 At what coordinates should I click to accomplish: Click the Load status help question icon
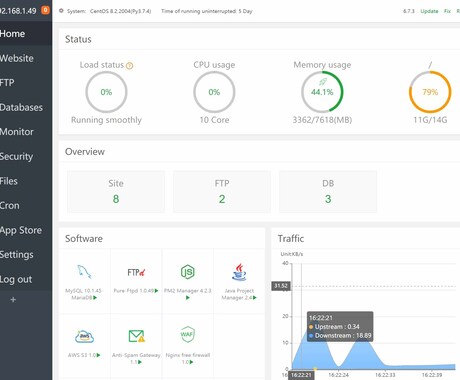[129, 66]
